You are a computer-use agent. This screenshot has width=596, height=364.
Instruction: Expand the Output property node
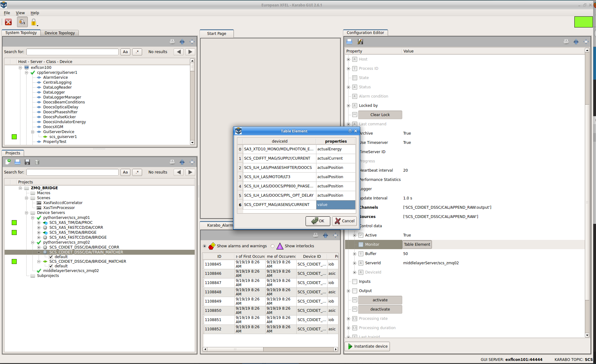tap(349, 291)
